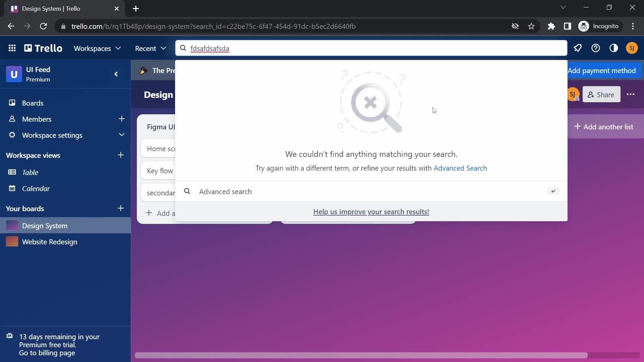Click the Trello home icon
The width and height of the screenshot is (644, 362).
(x=43, y=48)
